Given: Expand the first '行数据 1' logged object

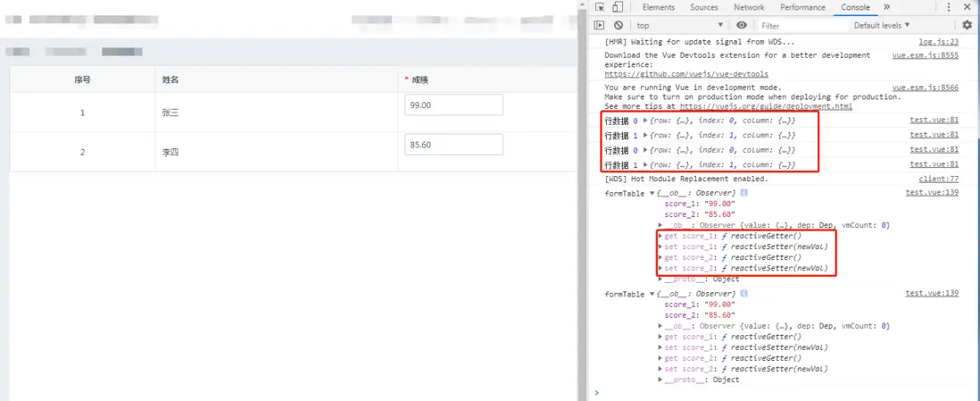Looking at the screenshot, I should pos(645,135).
